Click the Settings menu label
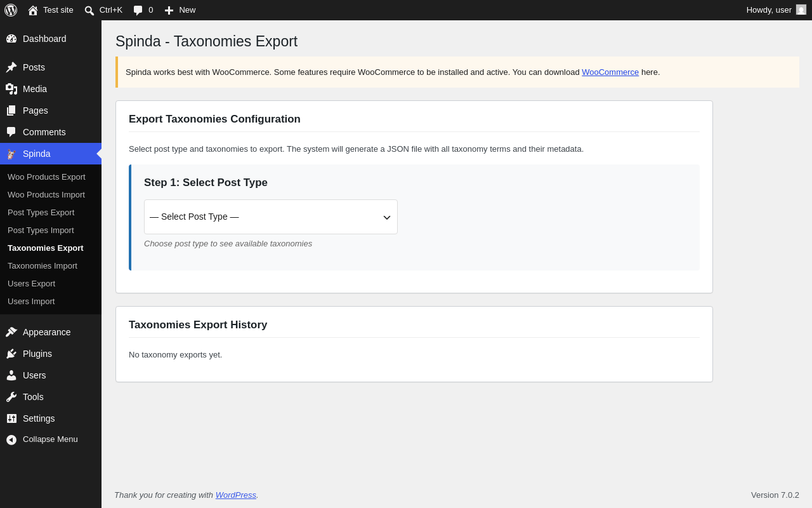The image size is (812, 508). click(39, 418)
